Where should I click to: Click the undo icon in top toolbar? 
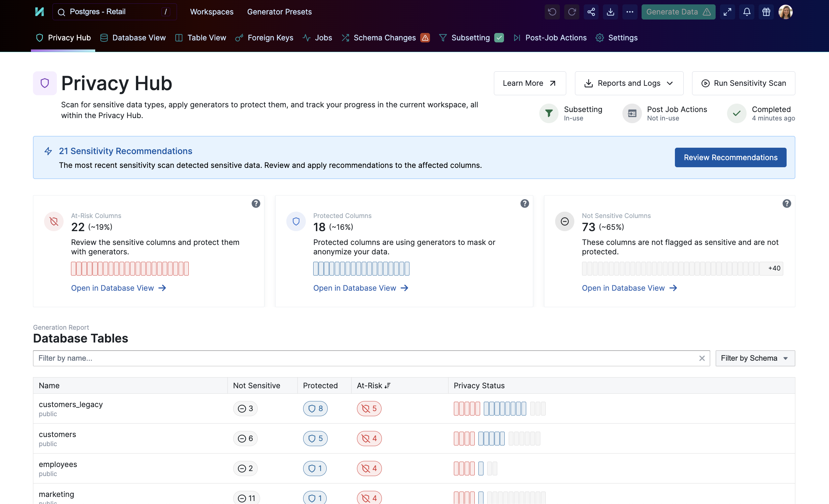click(x=552, y=12)
